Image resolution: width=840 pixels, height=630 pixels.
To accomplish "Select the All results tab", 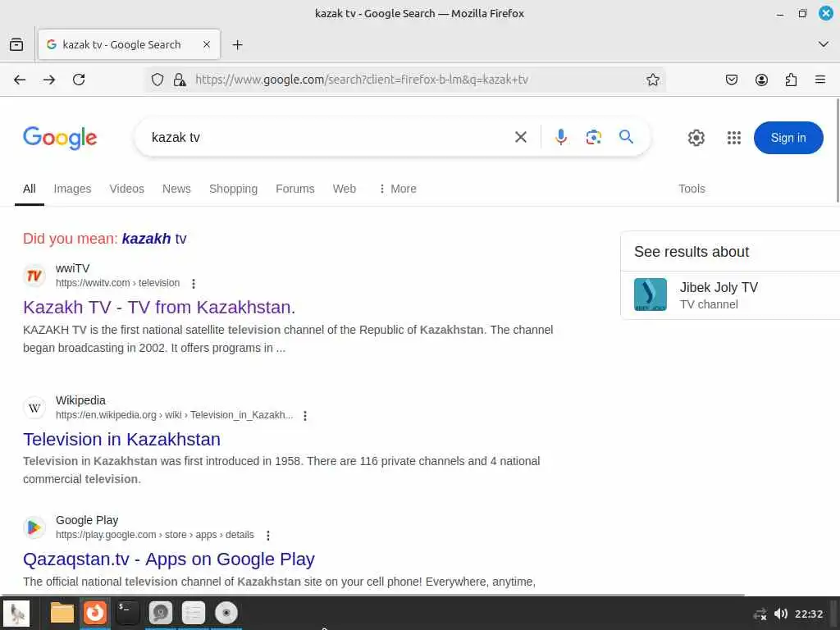I will click(30, 189).
